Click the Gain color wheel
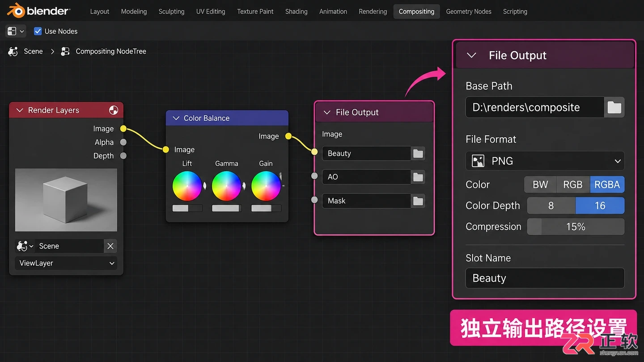Viewport: 644px width, 362px height. [266, 186]
